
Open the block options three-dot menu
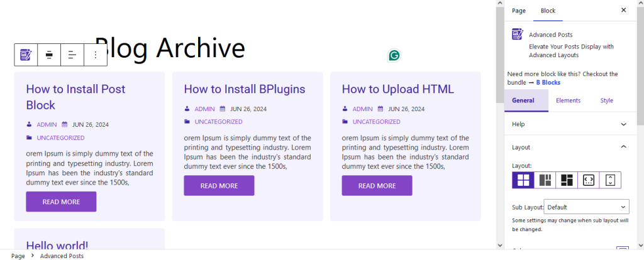point(96,55)
